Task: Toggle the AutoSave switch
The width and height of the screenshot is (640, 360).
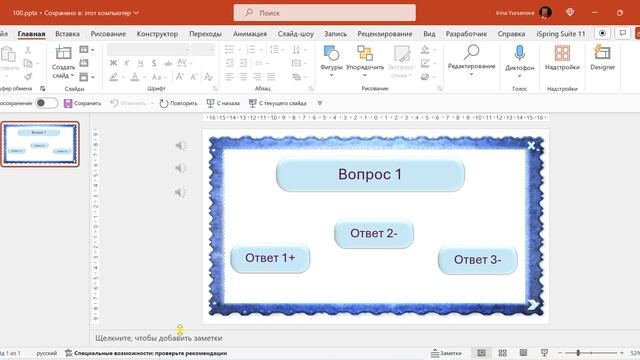Action: point(47,103)
